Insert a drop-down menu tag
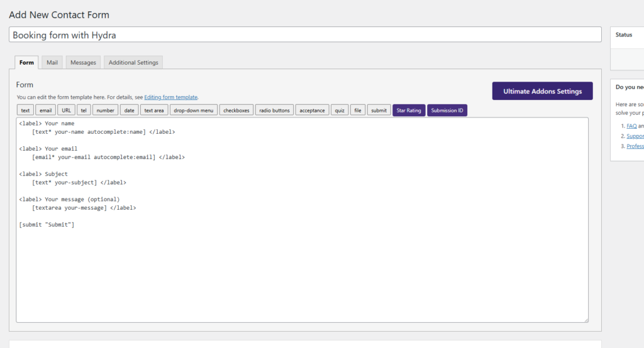This screenshot has width=644, height=348. (194, 111)
